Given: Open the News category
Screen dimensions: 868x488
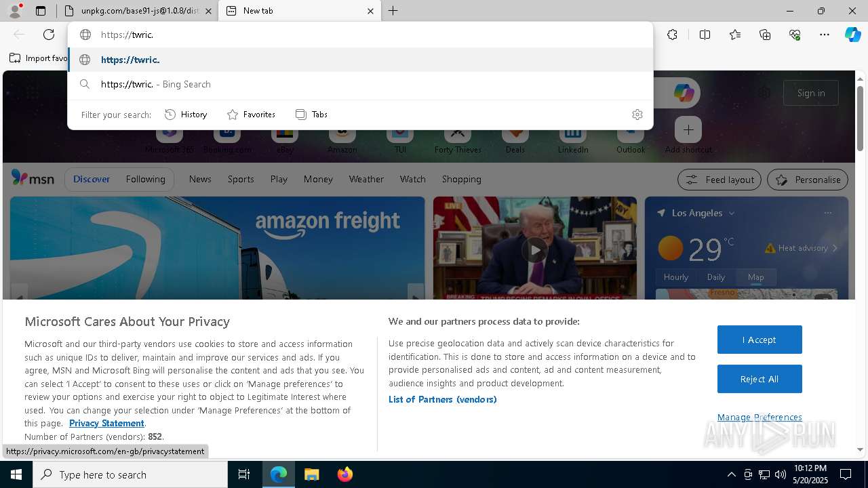Looking at the screenshot, I should [200, 179].
